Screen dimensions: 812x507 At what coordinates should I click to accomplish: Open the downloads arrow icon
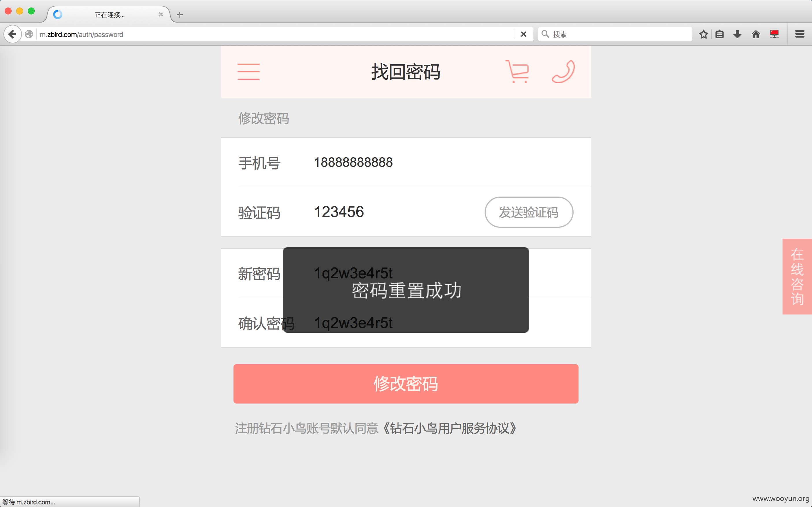[737, 34]
